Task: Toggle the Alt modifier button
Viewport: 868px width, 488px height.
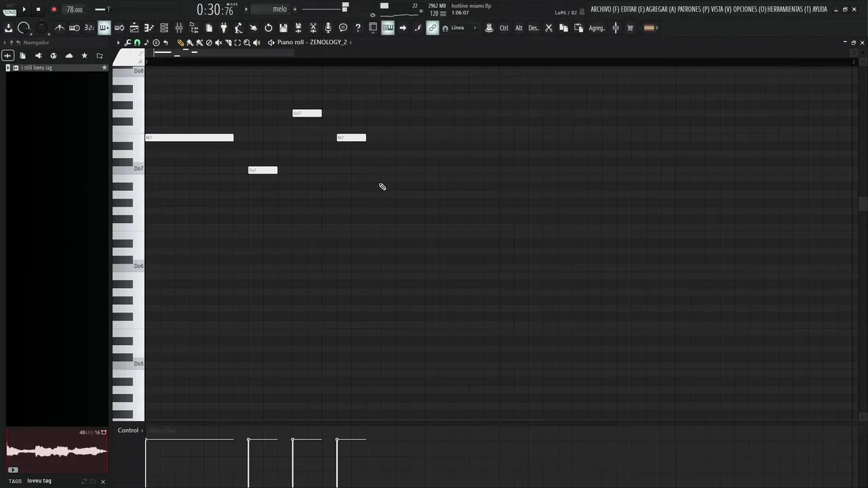Action: tap(519, 28)
